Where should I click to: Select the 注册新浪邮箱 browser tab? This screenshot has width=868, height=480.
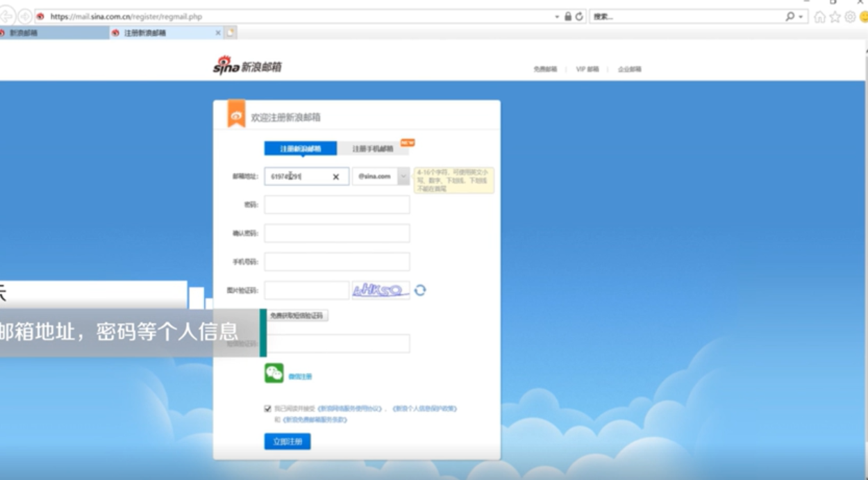tap(165, 33)
